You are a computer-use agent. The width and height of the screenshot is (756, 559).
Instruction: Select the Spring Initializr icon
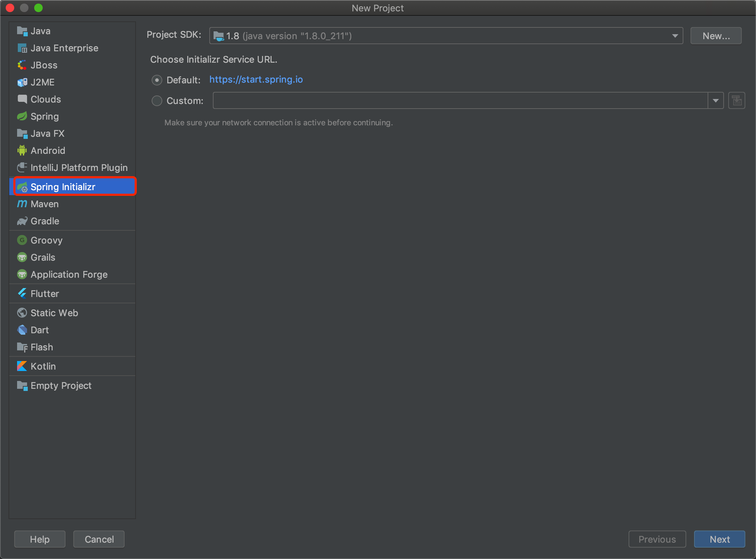(22, 187)
